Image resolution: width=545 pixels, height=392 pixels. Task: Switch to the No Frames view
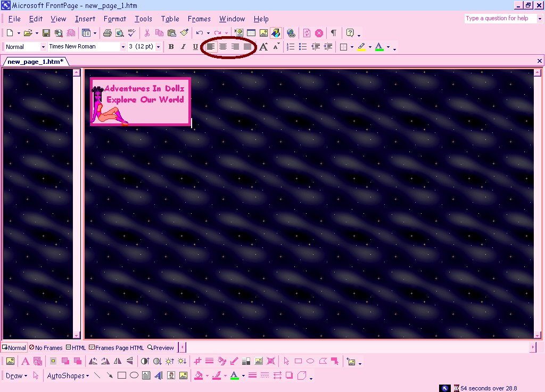coord(46,347)
